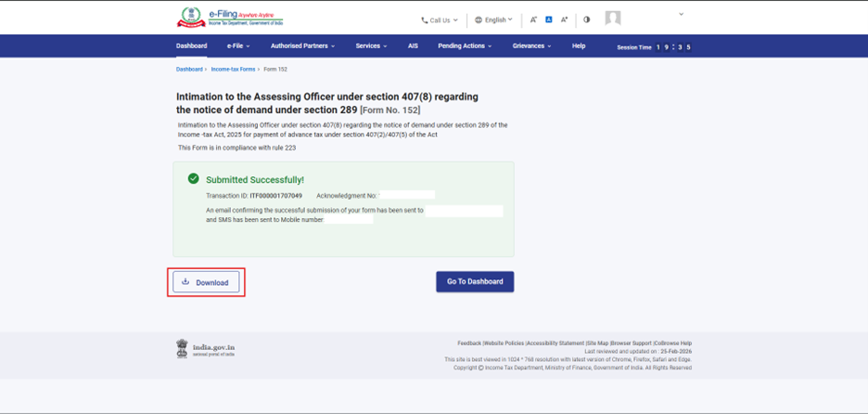Click the e-Filing portal logo
The height and width of the screenshot is (414, 868).
[230, 18]
